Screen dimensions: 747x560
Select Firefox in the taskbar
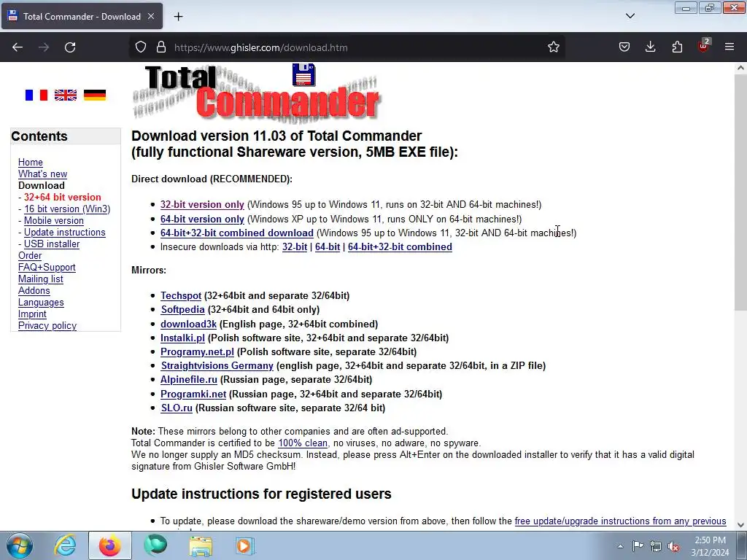click(x=110, y=545)
